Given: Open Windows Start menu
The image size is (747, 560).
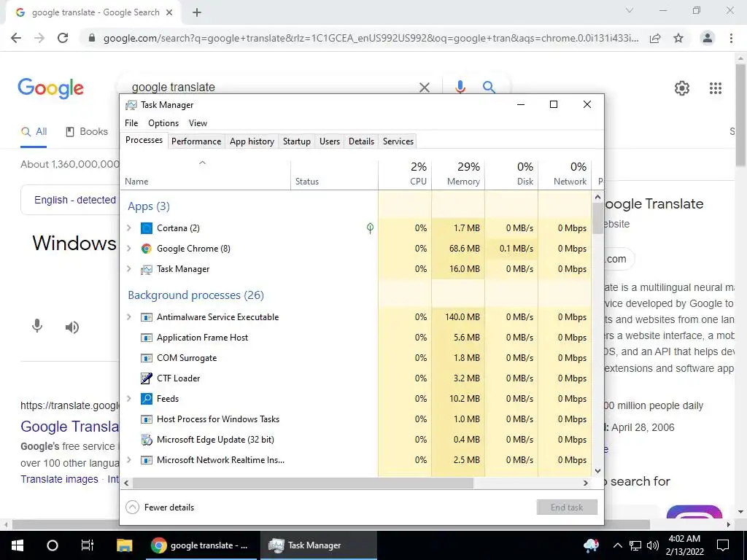Looking at the screenshot, I should click(x=18, y=545).
